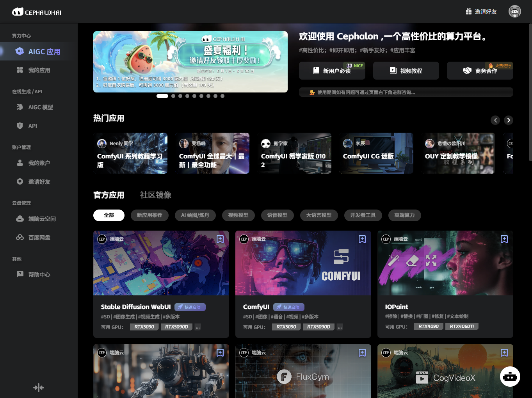Select the third carousel indicator dot
This screenshot has height=398, width=532.
point(180,96)
